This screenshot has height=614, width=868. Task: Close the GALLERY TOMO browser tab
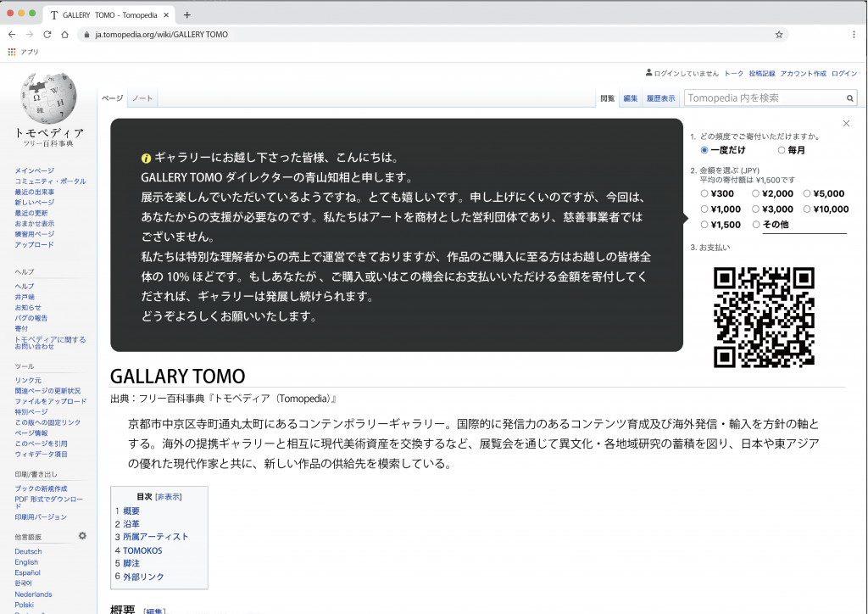pos(166,15)
